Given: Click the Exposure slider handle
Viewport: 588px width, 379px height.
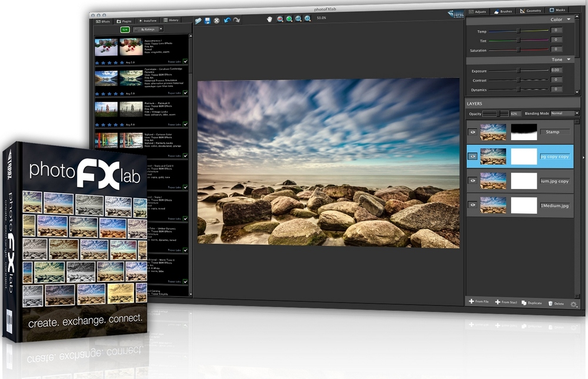Looking at the screenshot, I should point(519,71).
